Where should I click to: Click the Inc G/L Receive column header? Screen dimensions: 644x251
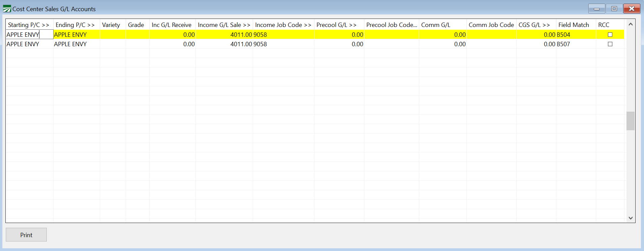(x=173, y=25)
